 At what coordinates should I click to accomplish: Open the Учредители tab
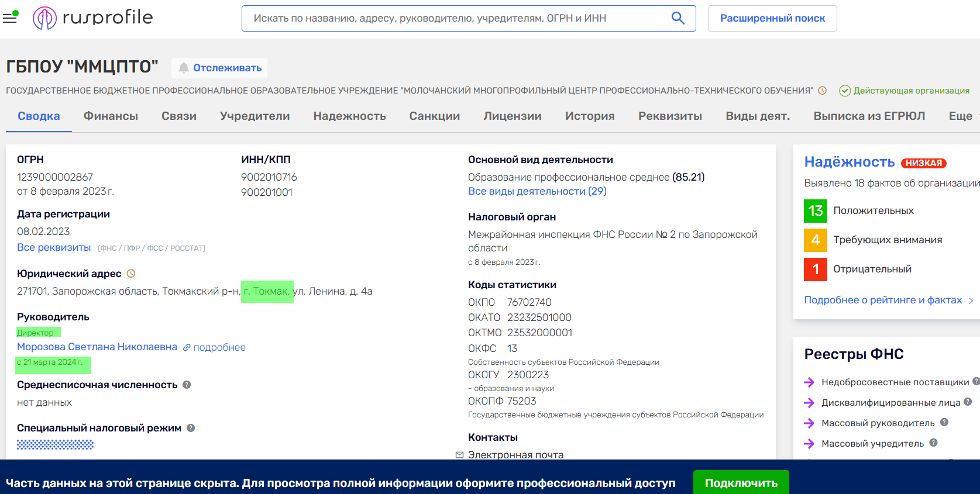pos(255,116)
